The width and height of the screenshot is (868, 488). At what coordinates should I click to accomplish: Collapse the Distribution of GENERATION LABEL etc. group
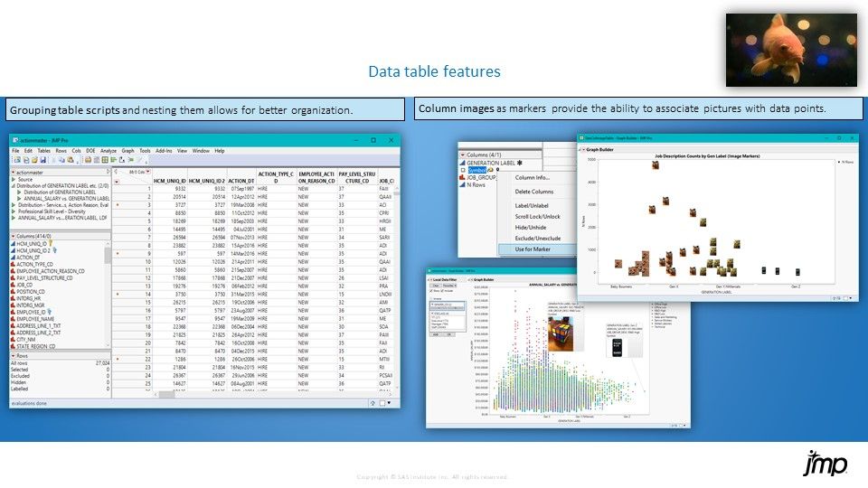14,186
